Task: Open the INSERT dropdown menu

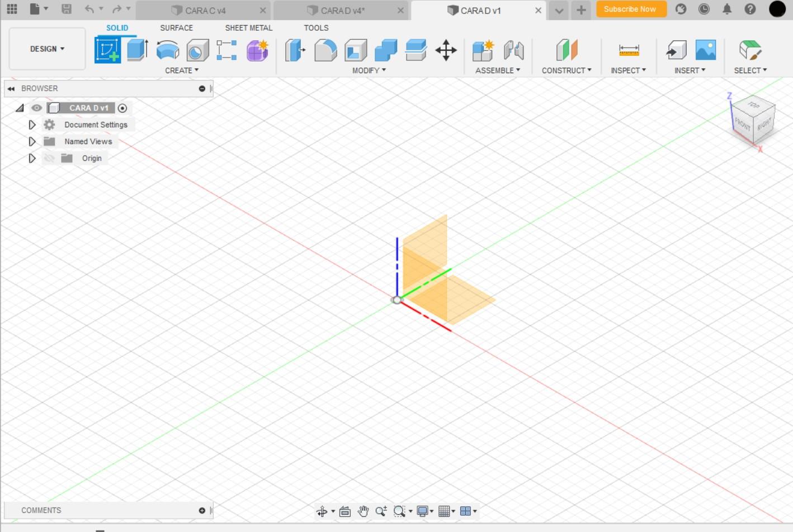Action: click(x=690, y=70)
